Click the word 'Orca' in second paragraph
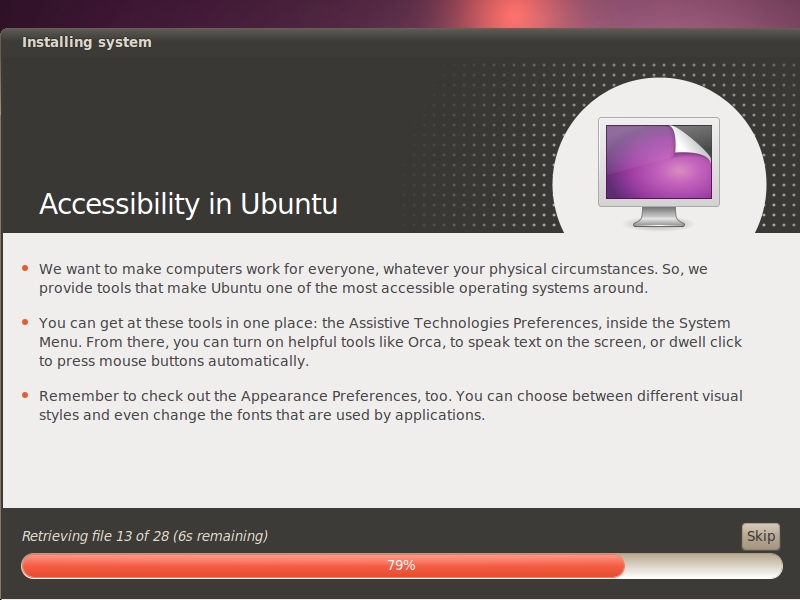Image resolution: width=800 pixels, height=600 pixels. [424, 342]
